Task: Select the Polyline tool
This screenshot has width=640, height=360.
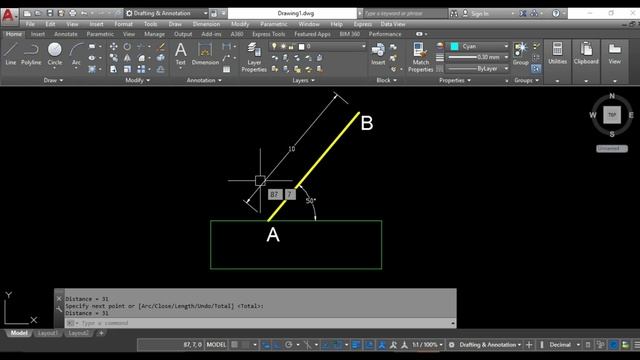Action: (x=31, y=54)
